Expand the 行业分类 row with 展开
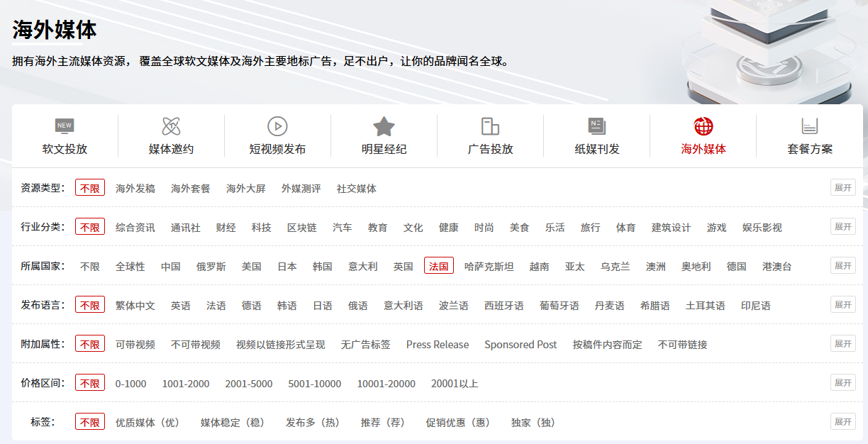 pyautogui.click(x=842, y=227)
